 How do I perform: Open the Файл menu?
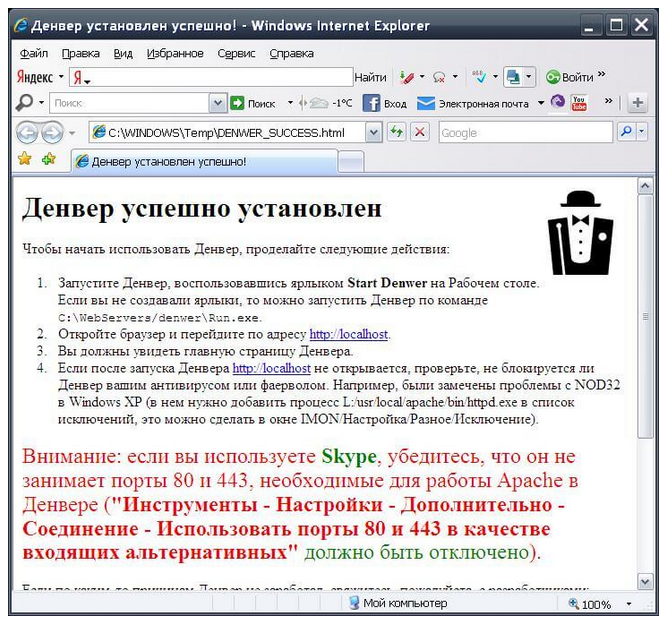coord(34,54)
